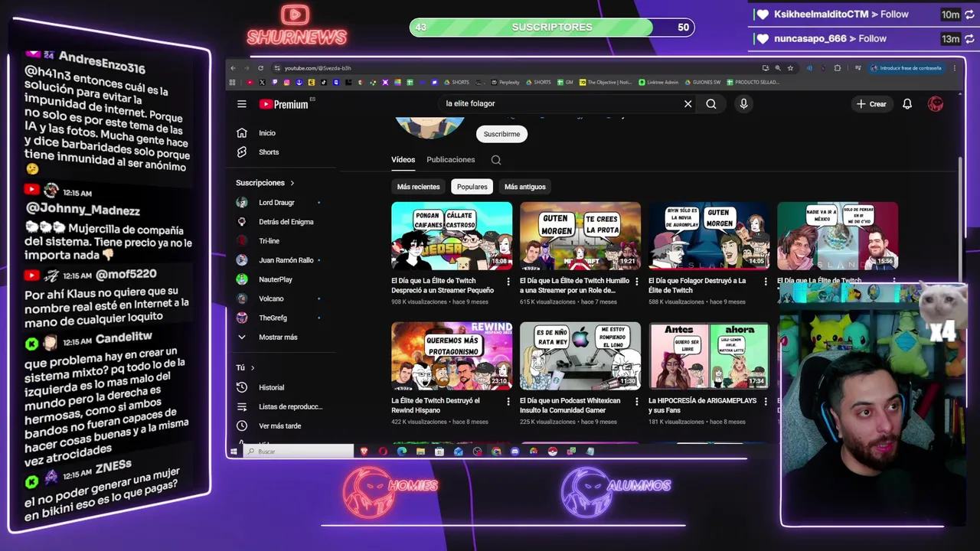This screenshot has width=980, height=551.
Task: Click the Windows taskbar Buscar search box
Action: tap(299, 452)
